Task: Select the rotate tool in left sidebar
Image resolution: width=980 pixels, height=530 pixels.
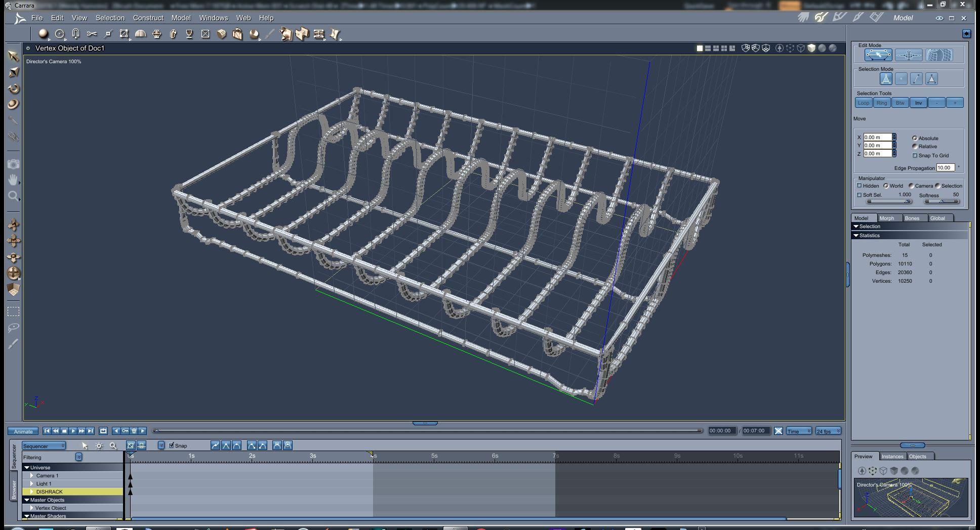Action: tap(13, 89)
